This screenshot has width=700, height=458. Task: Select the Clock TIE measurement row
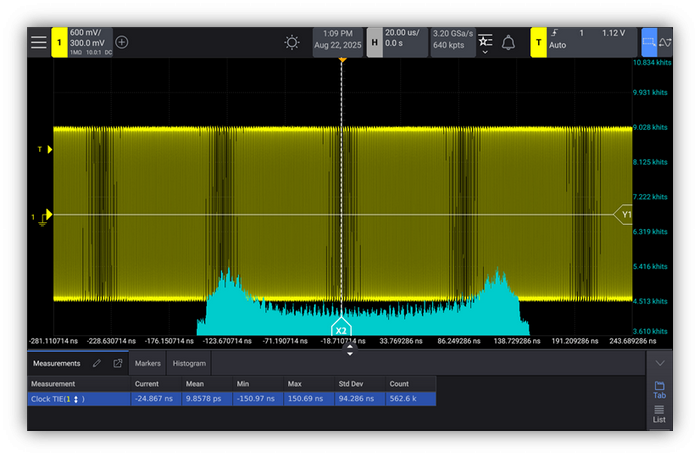click(230, 399)
